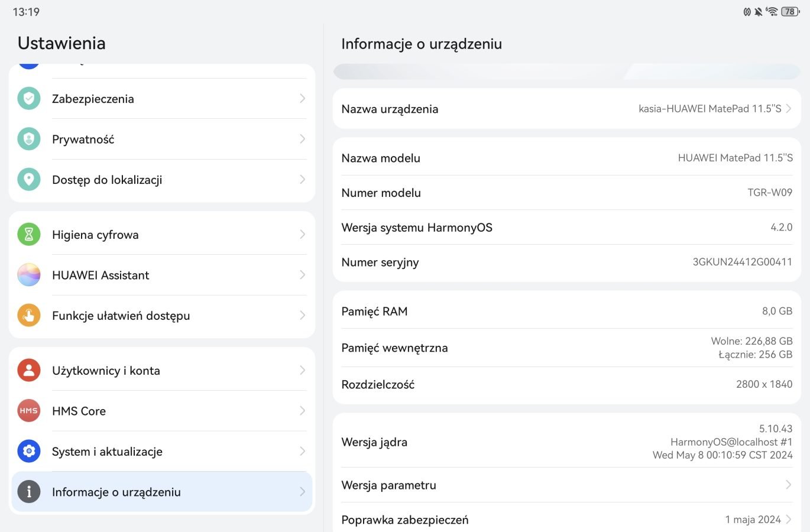Tap the Zabezpieczenia shield icon
Viewport: 810px width, 532px height.
click(x=29, y=99)
